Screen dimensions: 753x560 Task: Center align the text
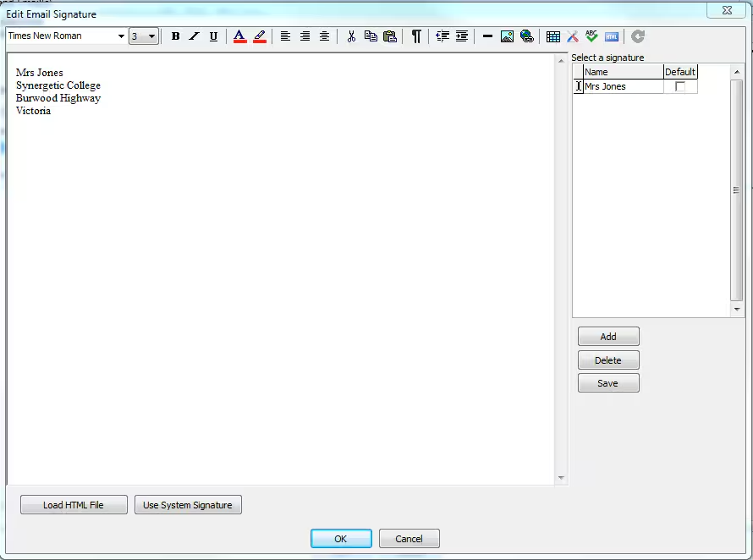point(325,36)
